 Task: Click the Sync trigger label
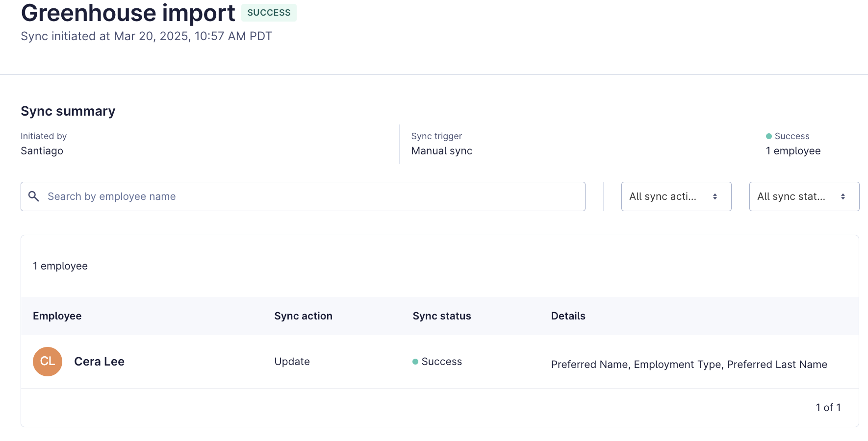[436, 136]
